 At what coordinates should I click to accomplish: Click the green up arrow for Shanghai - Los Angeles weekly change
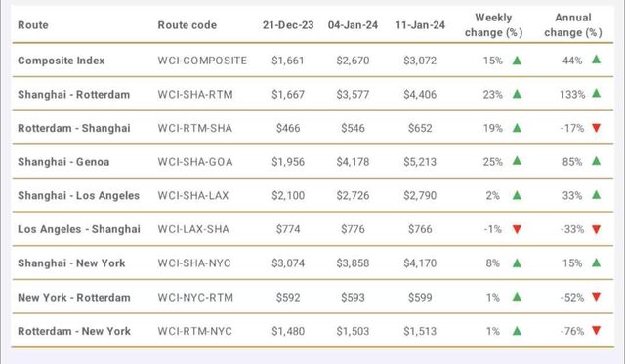click(517, 195)
